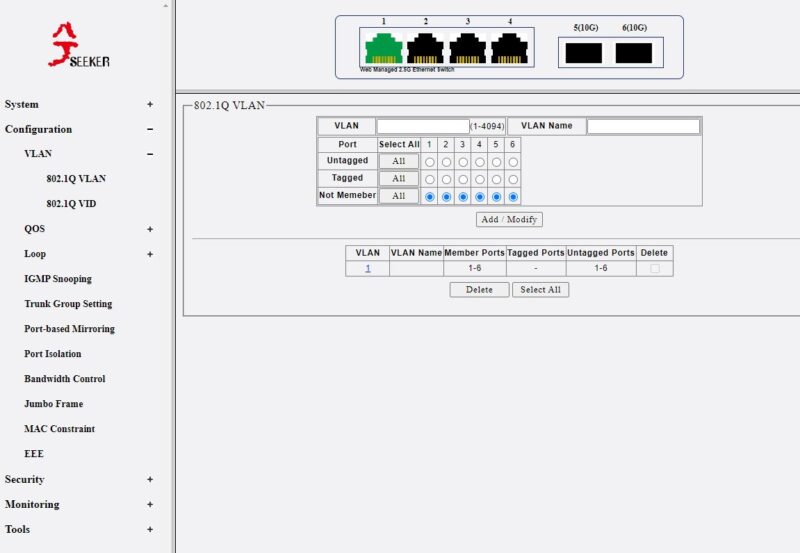Image resolution: width=800 pixels, height=553 pixels.
Task: Open MAC Constraint page
Action: 60,429
